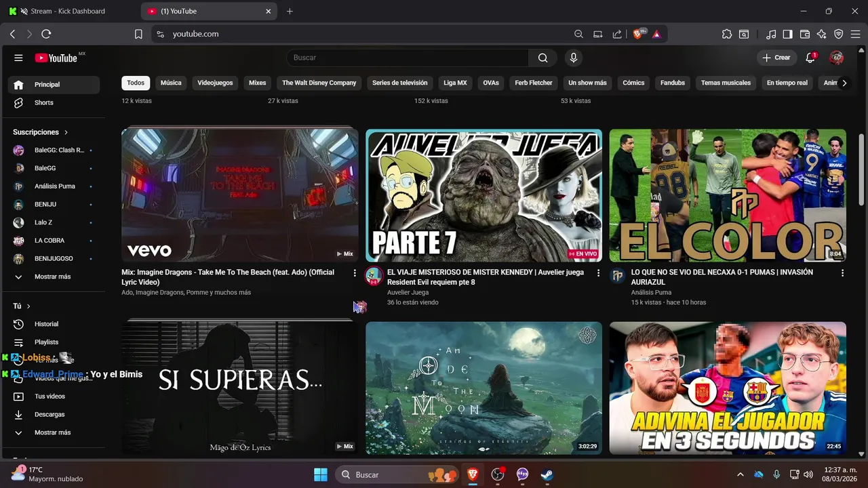Start voice search with the microphone
868x488 pixels.
574,58
